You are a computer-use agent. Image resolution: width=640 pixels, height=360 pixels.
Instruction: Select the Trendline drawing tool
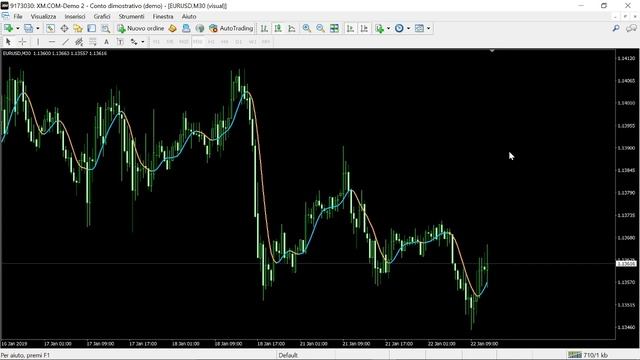point(65,42)
